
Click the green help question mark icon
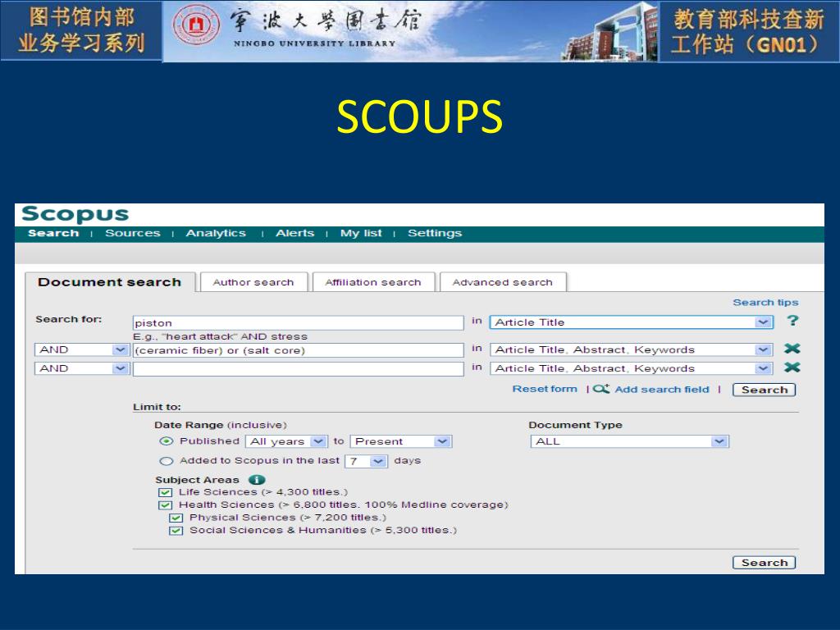coord(792,321)
